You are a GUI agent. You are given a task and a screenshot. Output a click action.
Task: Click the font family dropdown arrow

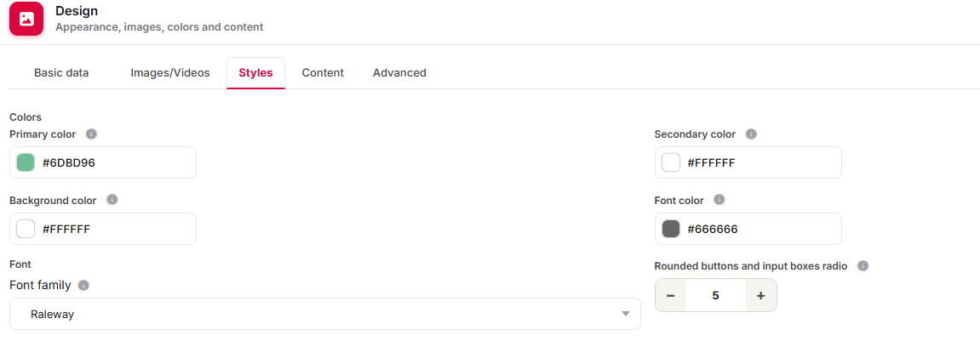point(626,314)
